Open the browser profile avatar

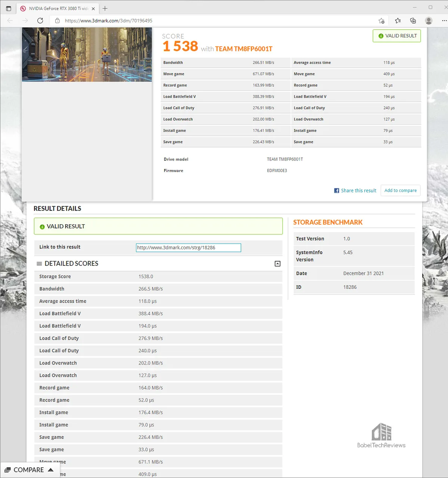(429, 21)
